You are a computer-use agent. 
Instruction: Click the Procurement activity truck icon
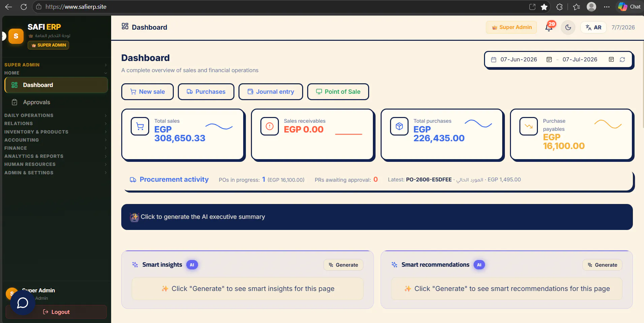pyautogui.click(x=133, y=180)
